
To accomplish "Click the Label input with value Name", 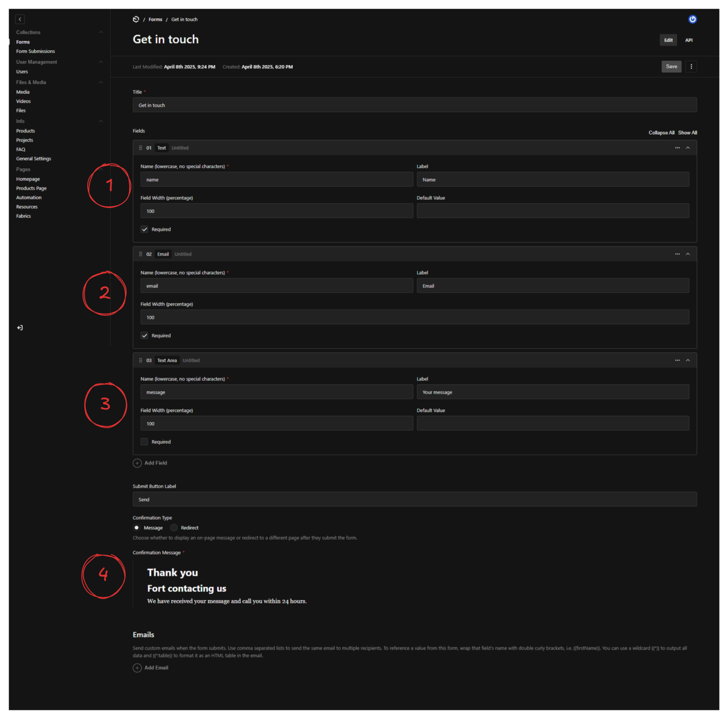I will click(553, 179).
